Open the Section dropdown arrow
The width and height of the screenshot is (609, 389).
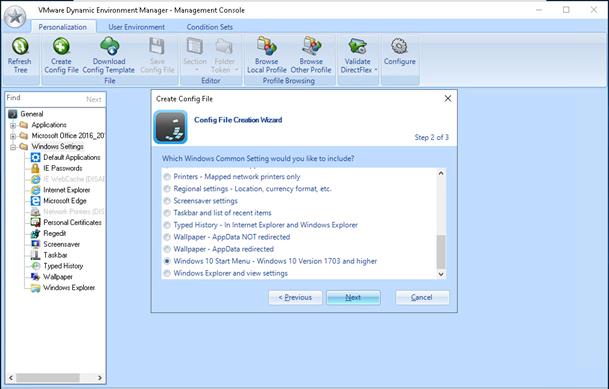197,70
